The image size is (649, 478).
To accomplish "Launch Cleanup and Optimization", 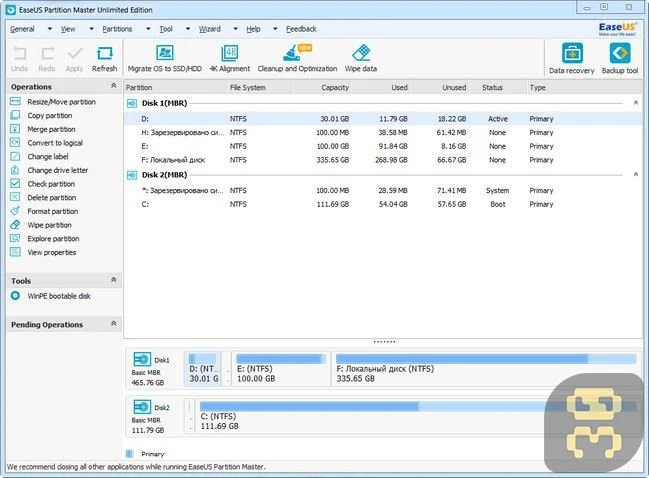I will tap(297, 53).
